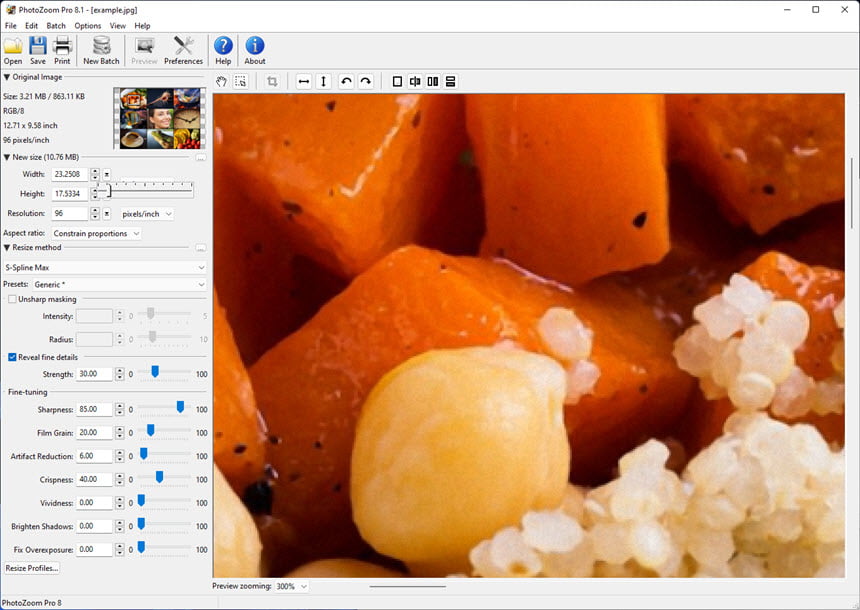Viewport: 860px width, 610px height.
Task: Collapse the New size section
Action: click(x=7, y=157)
